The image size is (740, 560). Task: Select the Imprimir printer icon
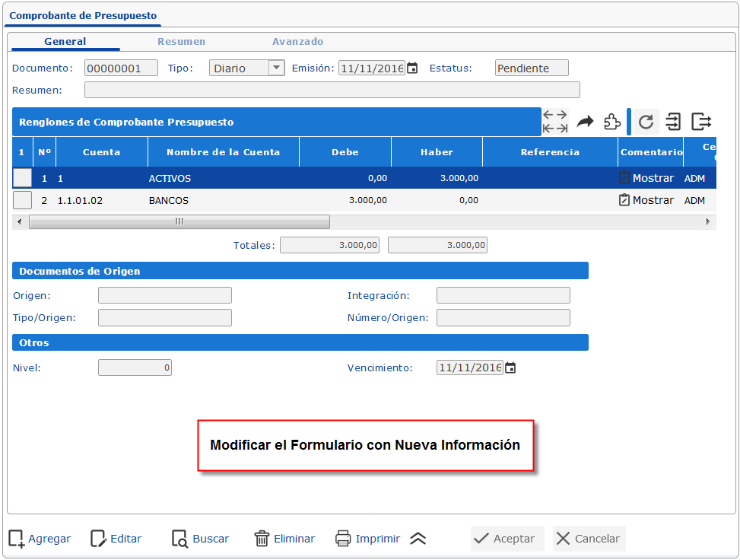[x=345, y=538]
